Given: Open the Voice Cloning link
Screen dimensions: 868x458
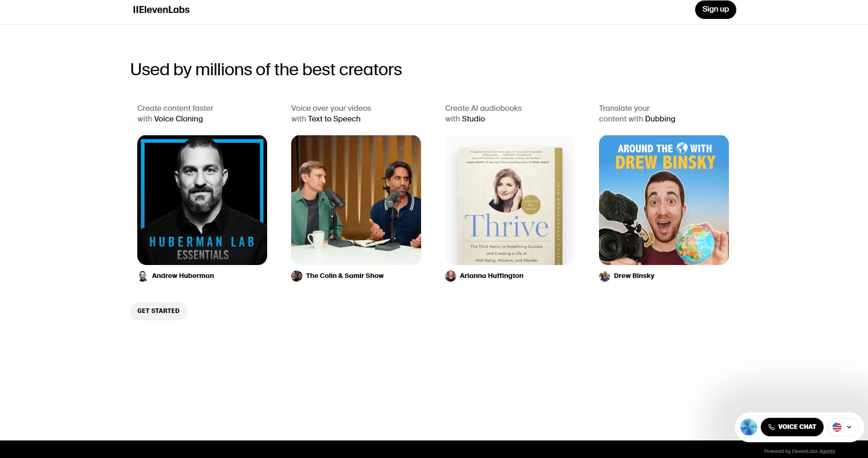Looking at the screenshot, I should [178, 119].
